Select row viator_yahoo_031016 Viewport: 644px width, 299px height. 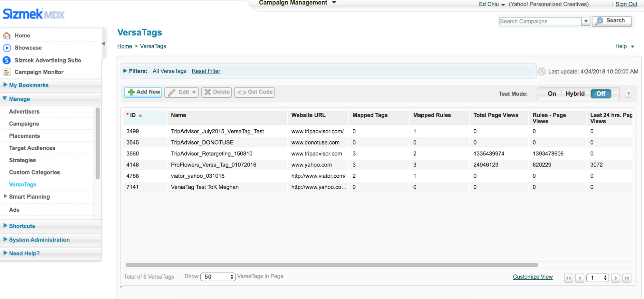click(x=378, y=176)
